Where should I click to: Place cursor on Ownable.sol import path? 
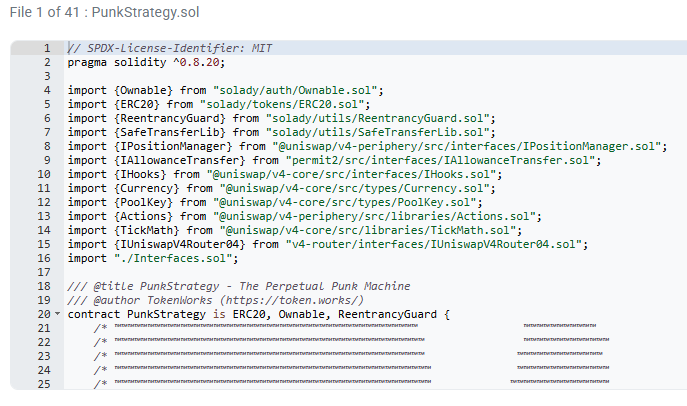click(x=295, y=90)
